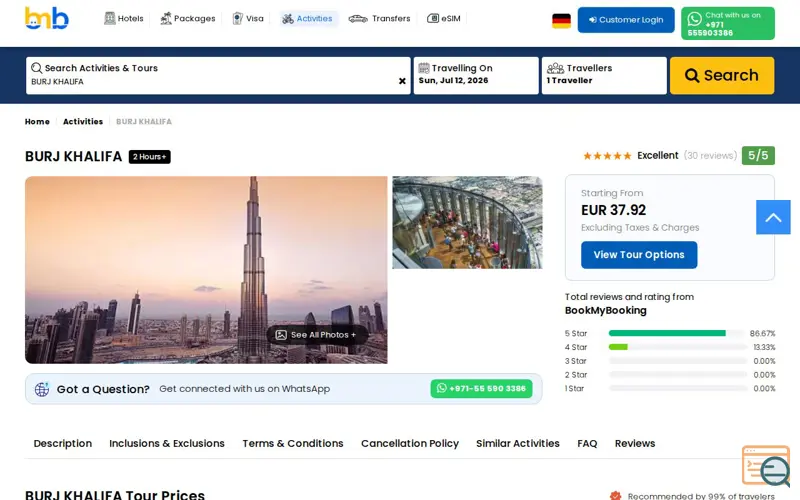Click the yellow Search button
Viewport: 800px width, 500px height.
click(722, 76)
